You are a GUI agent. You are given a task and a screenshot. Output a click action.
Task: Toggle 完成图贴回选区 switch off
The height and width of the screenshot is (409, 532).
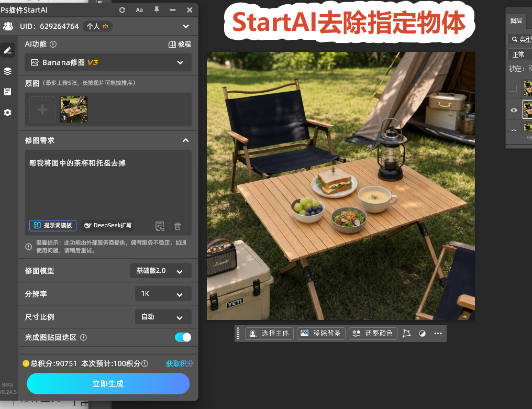coord(183,337)
